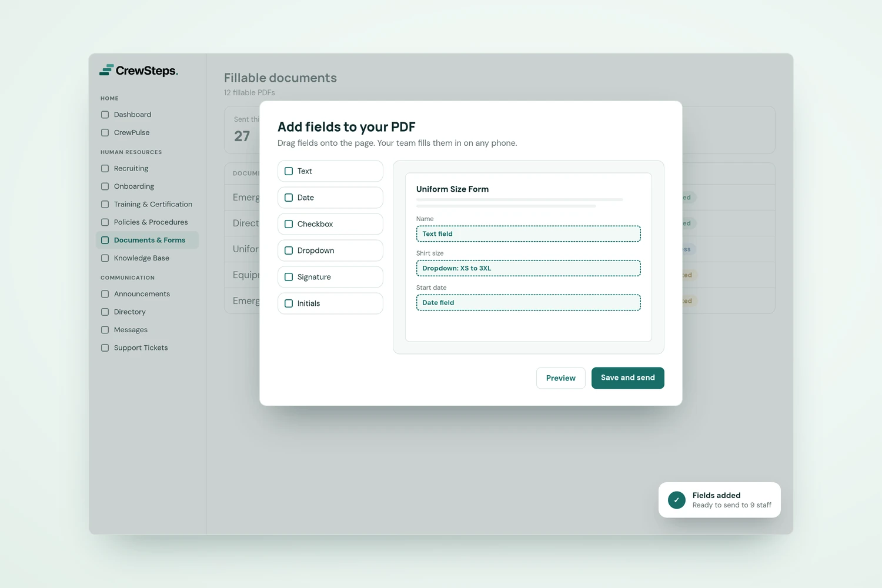Click the CrewSteps logo
Viewport: 882px width, 588px height.
(139, 71)
